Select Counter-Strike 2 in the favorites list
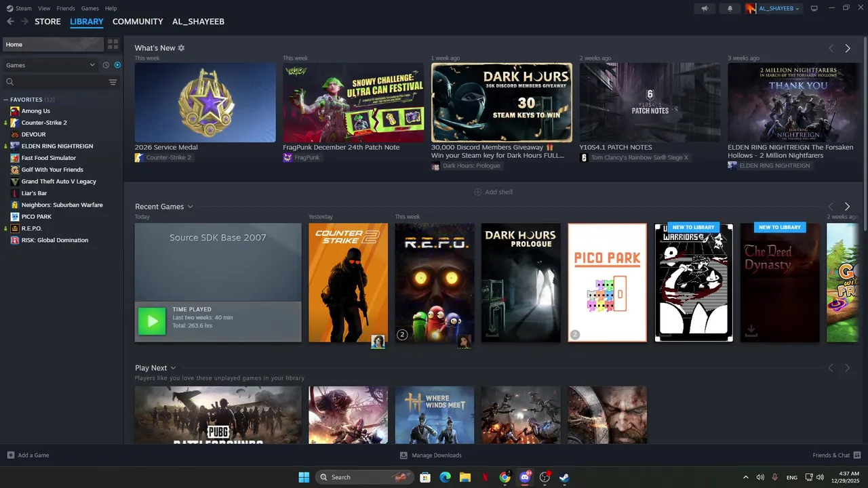This screenshot has height=488, width=868. [x=44, y=123]
